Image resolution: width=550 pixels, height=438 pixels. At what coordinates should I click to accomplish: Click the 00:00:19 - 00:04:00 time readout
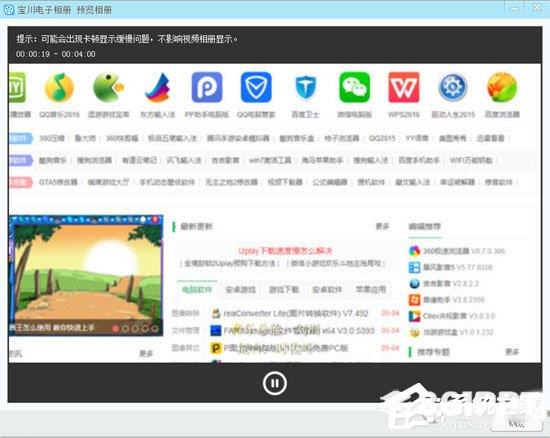(x=56, y=54)
